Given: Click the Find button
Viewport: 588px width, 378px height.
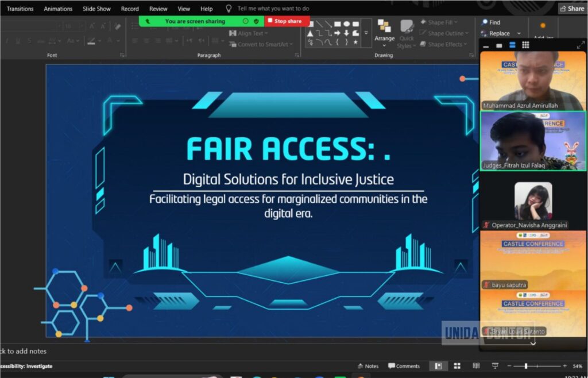Looking at the screenshot, I should (x=490, y=22).
